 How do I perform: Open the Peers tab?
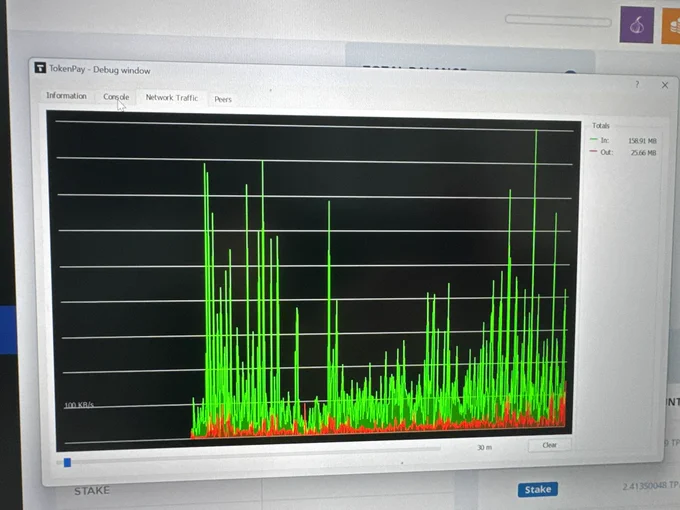[223, 99]
